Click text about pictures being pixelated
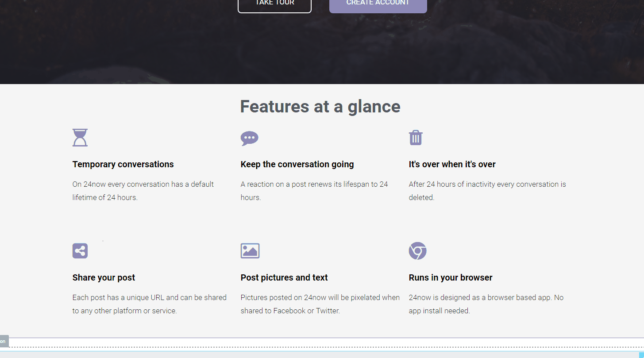The height and width of the screenshot is (358, 644). coord(320,304)
